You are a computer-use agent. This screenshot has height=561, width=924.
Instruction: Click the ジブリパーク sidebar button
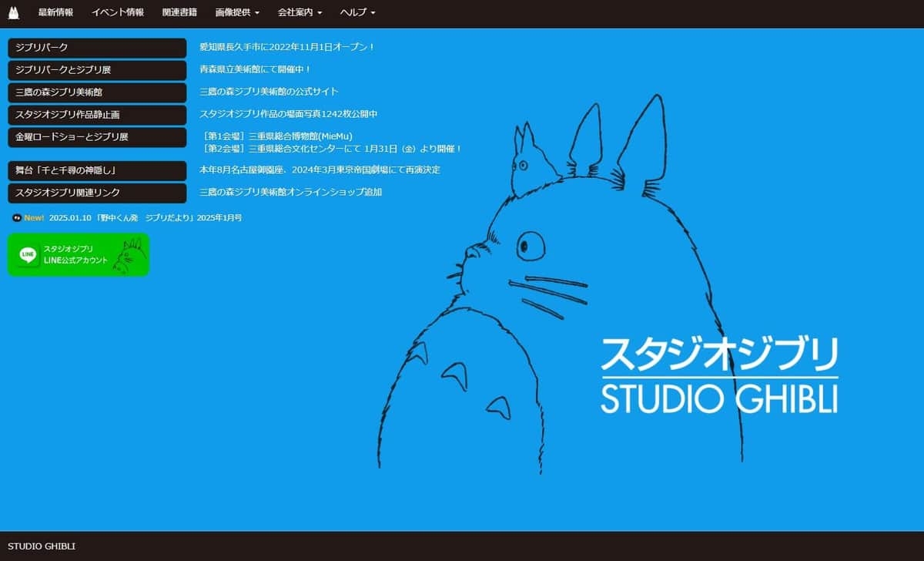point(97,47)
